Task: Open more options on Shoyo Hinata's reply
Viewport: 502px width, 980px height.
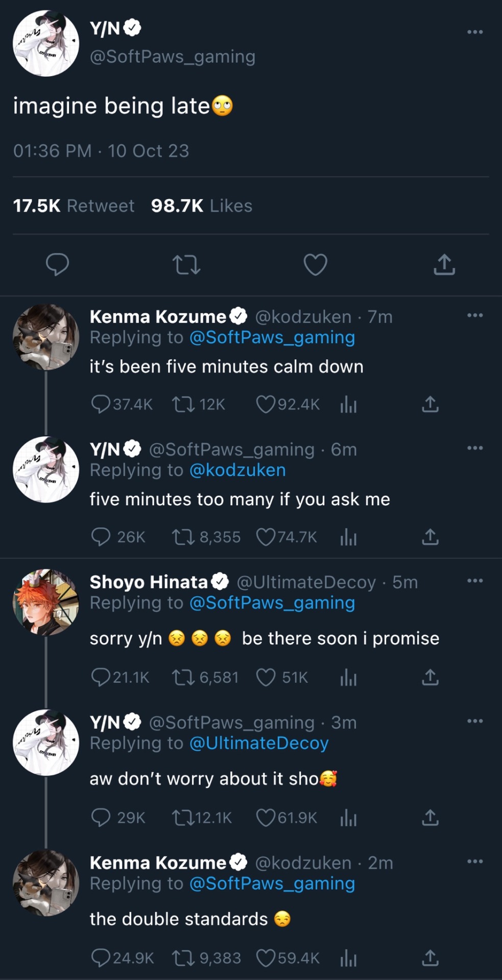Action: (x=474, y=581)
